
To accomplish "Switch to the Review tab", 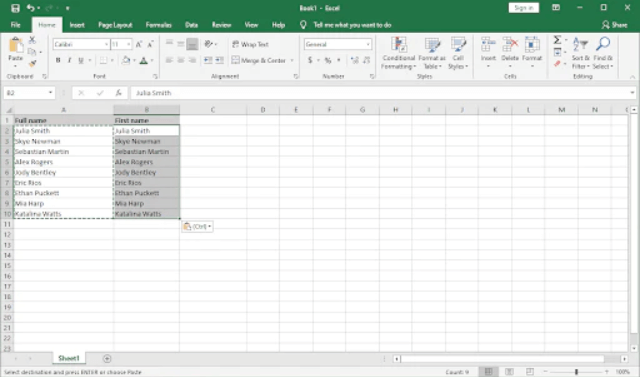I will 222,25.
